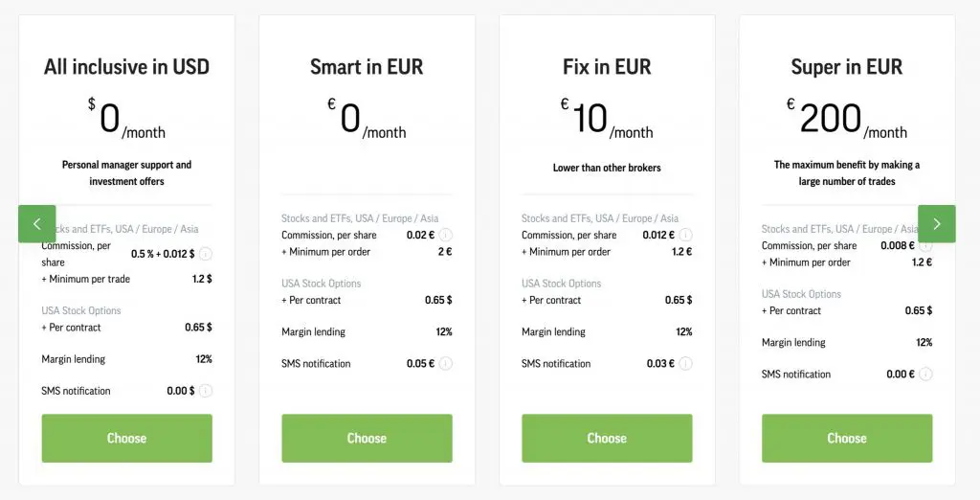Show info for Fix 0.012 € commission
The height and width of the screenshot is (500, 980).
coord(685,235)
